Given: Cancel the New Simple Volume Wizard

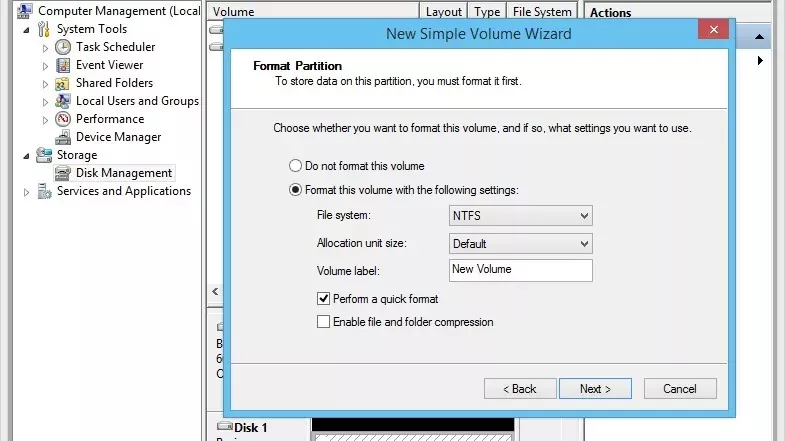Looking at the screenshot, I should [x=680, y=388].
